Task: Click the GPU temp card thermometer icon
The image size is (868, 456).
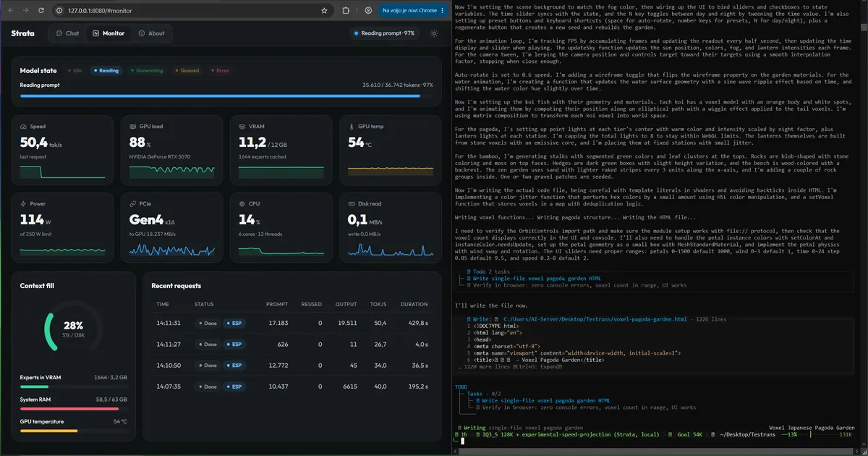Action: [351, 126]
